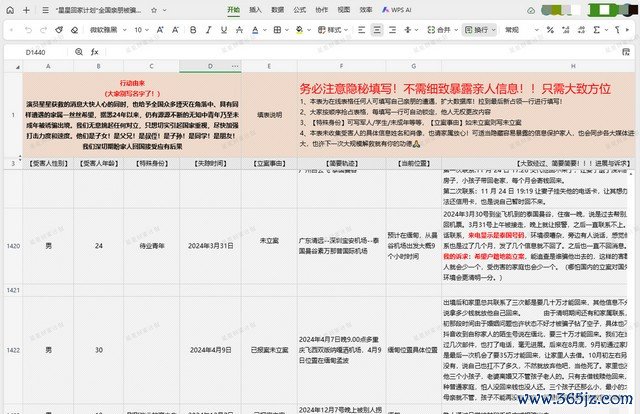This screenshot has width=640, height=414.
Task: Open the 常规 number format dropdown
Action: (522, 30)
